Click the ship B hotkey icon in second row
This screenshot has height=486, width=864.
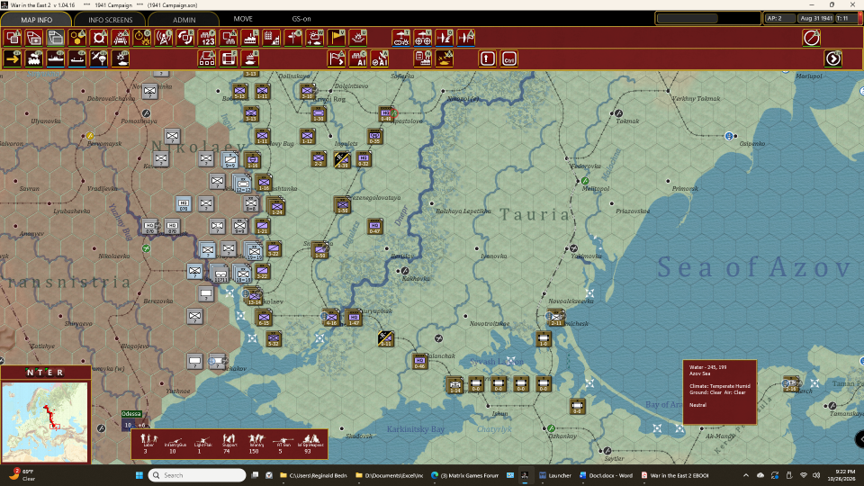click(250, 58)
